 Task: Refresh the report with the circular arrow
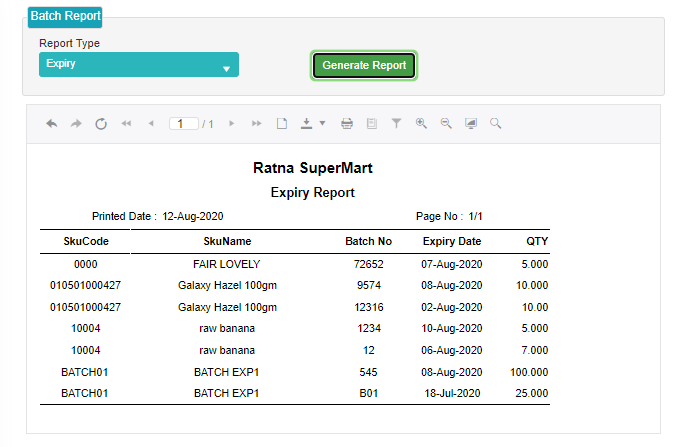click(x=101, y=124)
